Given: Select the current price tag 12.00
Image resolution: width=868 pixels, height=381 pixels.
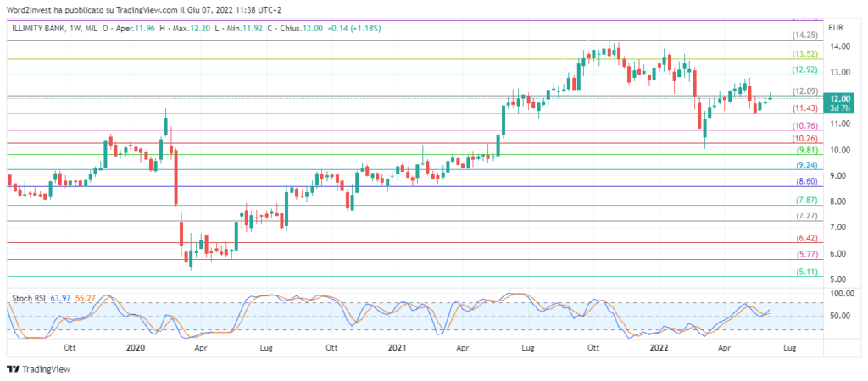Looking at the screenshot, I should coord(839,98).
